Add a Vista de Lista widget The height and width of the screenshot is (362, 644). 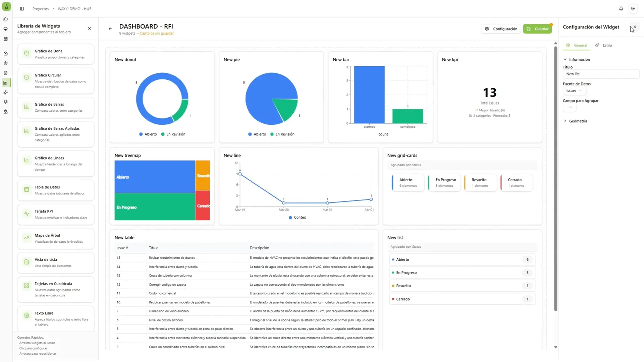pyautogui.click(x=56, y=262)
